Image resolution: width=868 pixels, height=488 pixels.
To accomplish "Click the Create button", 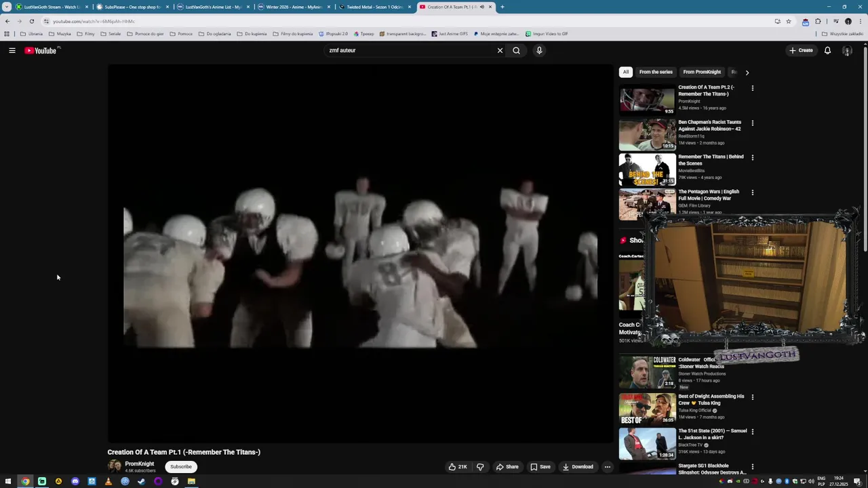I will coord(801,50).
